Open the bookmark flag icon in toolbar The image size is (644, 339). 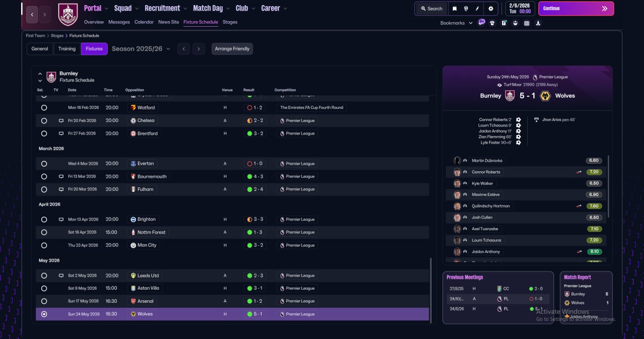tap(454, 9)
